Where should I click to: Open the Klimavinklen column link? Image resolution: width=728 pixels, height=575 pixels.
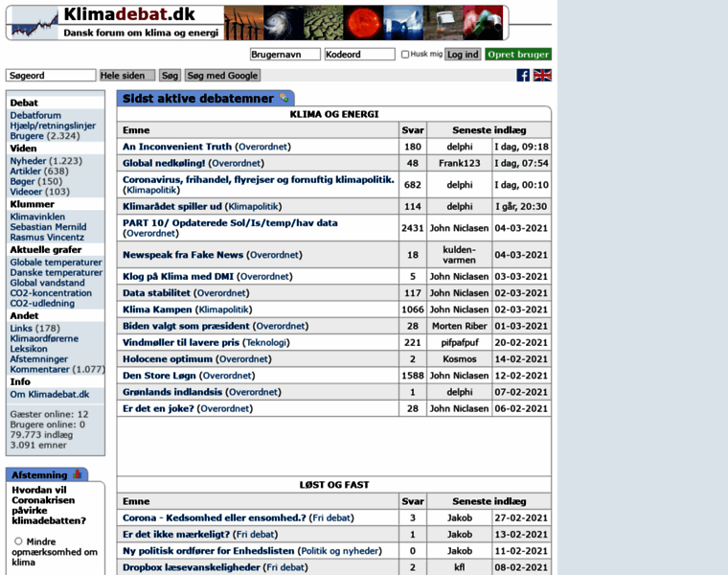(37, 217)
